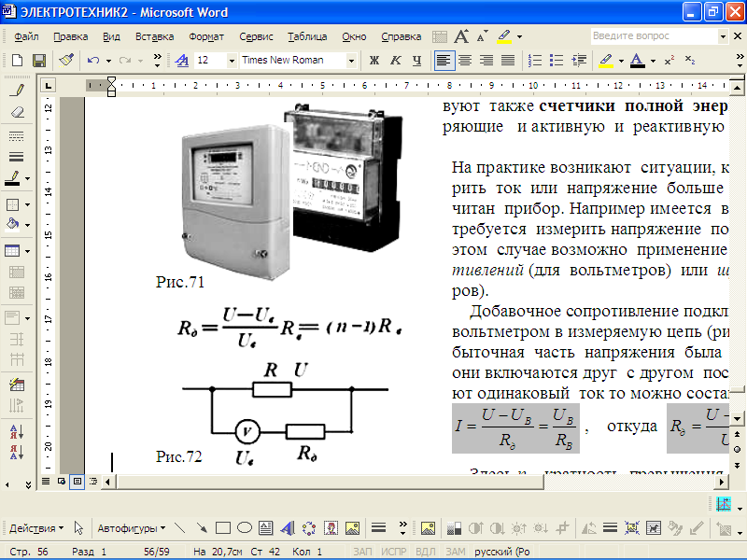Toggle italic (К) formatting
Viewport: 747px width, 560px height.
click(395, 61)
